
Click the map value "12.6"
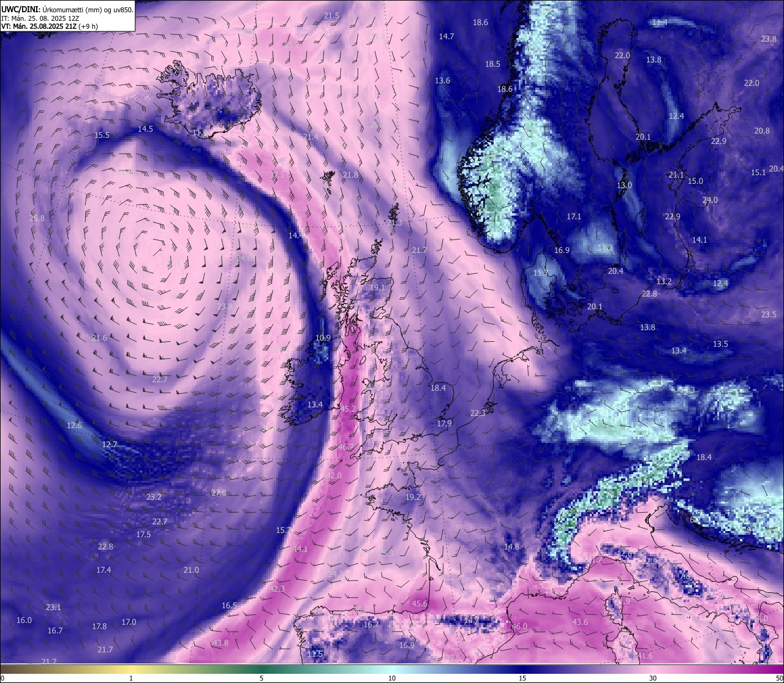[x=74, y=425]
